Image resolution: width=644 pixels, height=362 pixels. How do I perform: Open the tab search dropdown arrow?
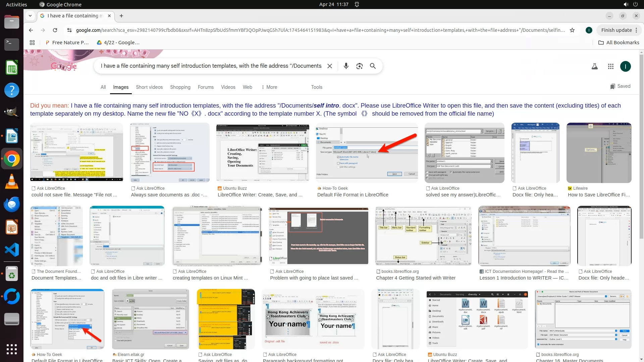click(x=30, y=16)
